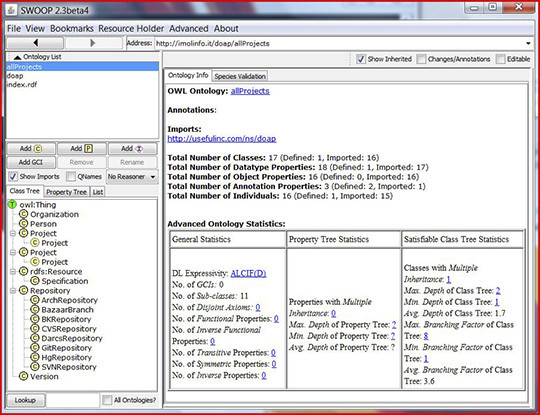This screenshot has height=415, width=540.
Task: Click the BKRepository class icon
Action: point(35,319)
